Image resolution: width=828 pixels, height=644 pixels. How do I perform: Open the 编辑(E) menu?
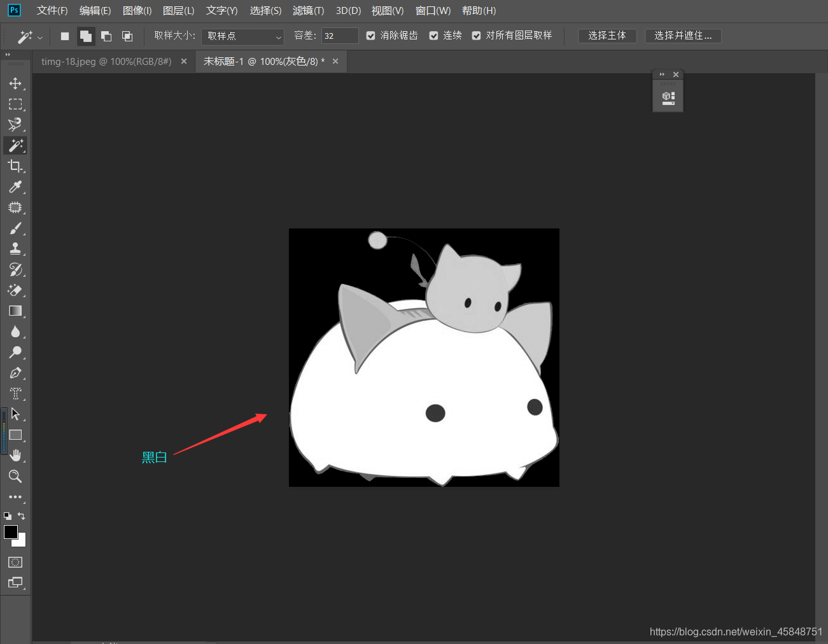[x=95, y=11]
